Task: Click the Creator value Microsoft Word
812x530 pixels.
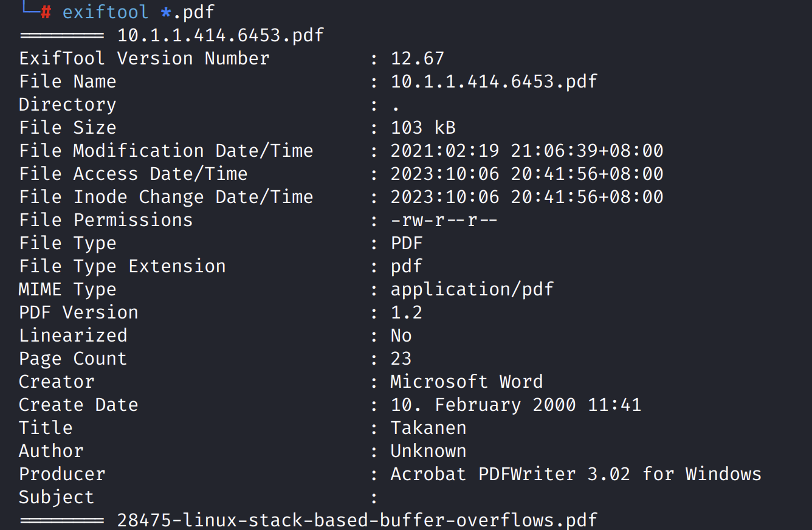Action: [x=466, y=382]
